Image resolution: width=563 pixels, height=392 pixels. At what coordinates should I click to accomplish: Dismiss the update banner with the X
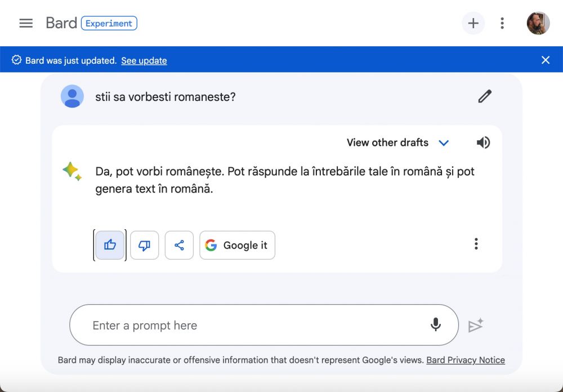[x=545, y=60]
